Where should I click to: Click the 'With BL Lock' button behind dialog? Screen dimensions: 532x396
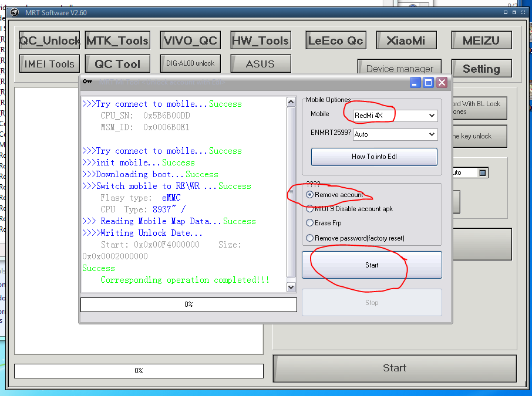pos(480,108)
